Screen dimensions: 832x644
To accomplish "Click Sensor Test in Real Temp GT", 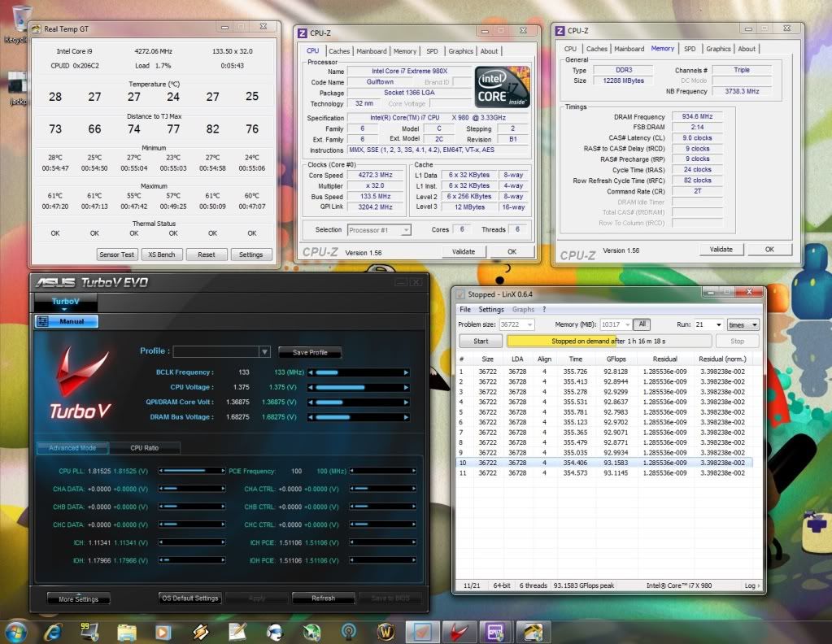I will [117, 255].
